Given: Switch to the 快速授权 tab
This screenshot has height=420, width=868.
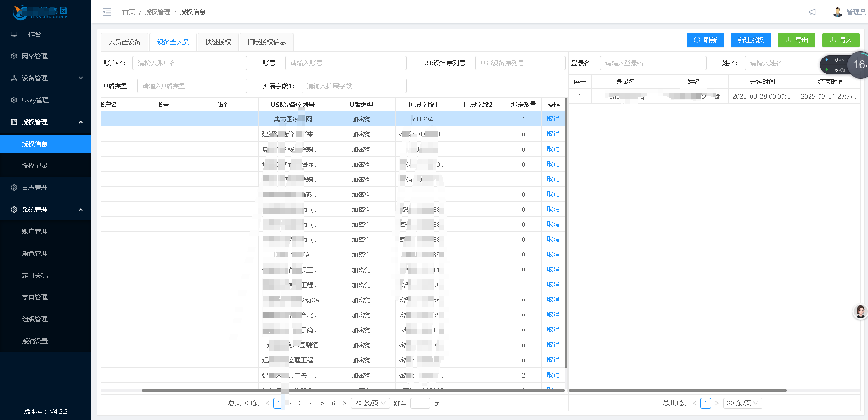Looking at the screenshot, I should [x=218, y=42].
